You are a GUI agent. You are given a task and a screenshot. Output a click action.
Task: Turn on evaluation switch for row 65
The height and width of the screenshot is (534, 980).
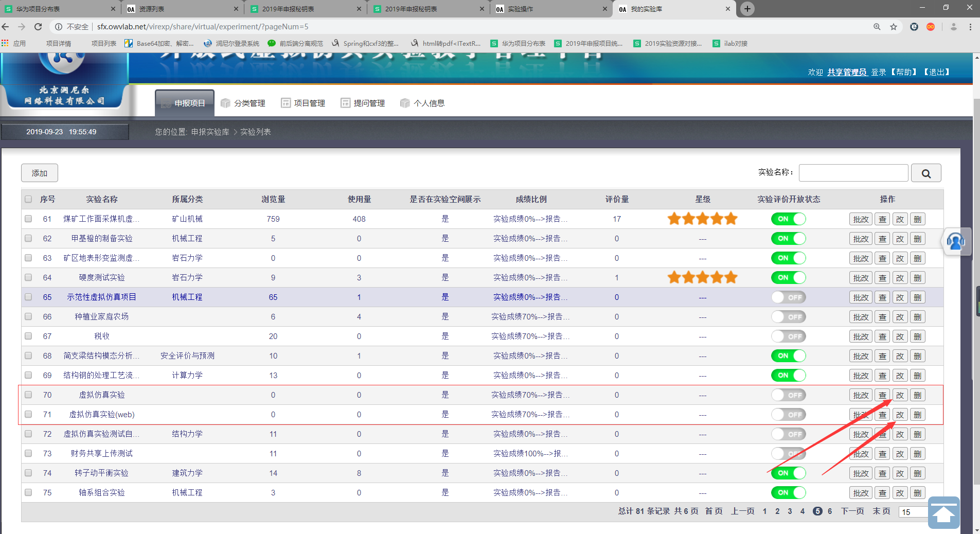(788, 297)
